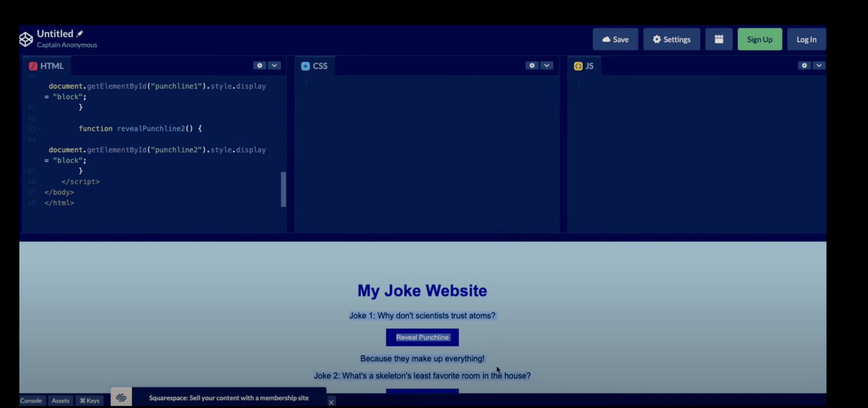Close the Squarespace ad banner
Image resolution: width=868 pixels, height=408 pixels.
pos(331,402)
